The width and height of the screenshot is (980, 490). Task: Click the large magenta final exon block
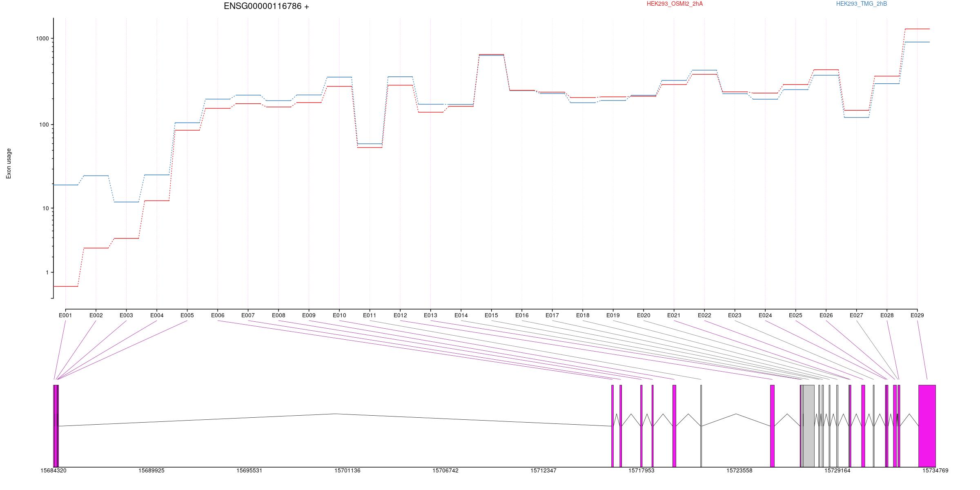click(x=927, y=426)
